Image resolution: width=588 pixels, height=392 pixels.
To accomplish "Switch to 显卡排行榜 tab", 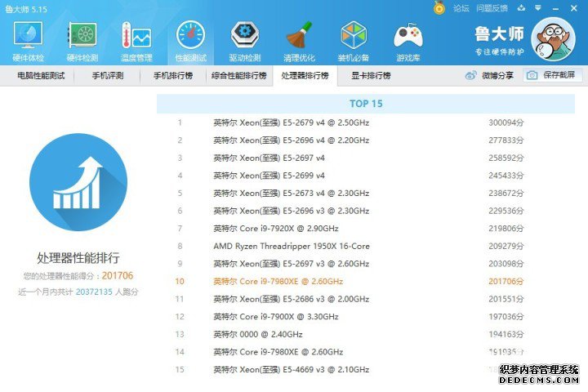I will [x=371, y=75].
